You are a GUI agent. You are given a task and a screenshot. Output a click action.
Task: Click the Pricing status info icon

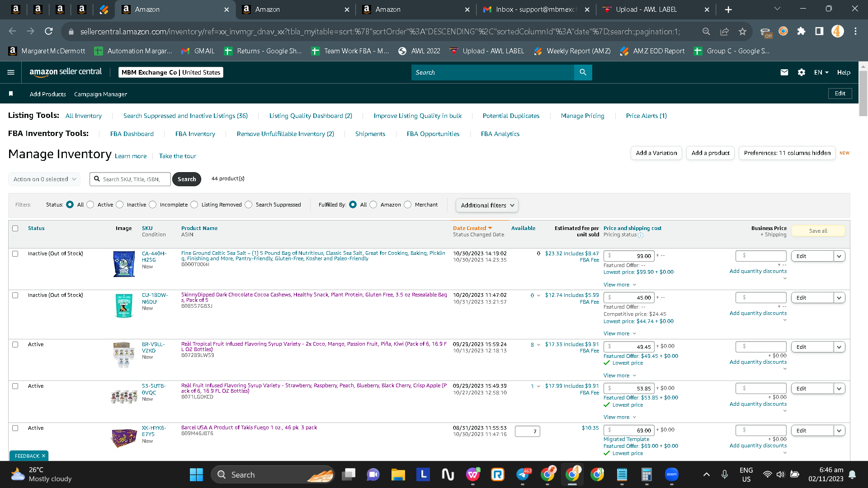tap(641, 235)
